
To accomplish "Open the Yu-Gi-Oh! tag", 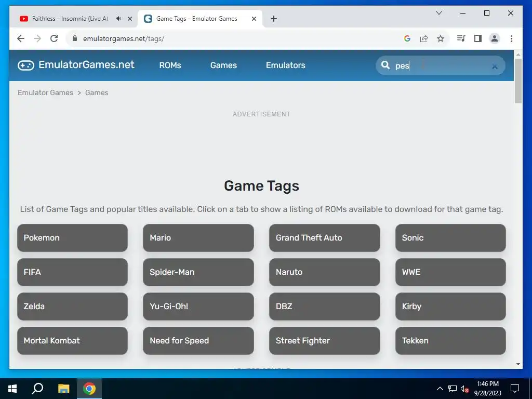I will 198,307.
